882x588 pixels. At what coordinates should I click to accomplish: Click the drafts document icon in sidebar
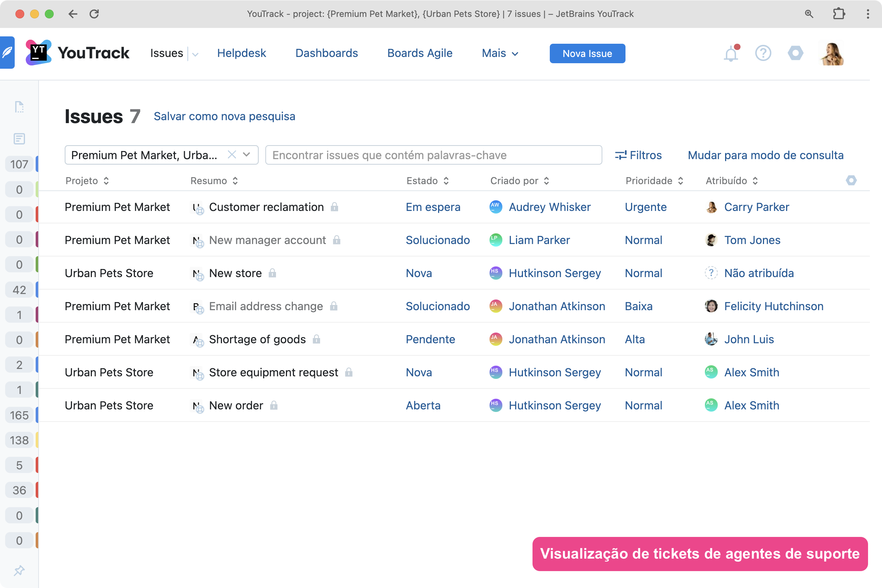pos(19,107)
